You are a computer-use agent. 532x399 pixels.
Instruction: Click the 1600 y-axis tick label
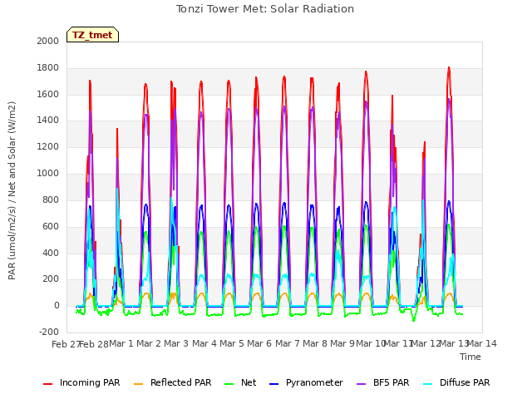tap(48, 94)
